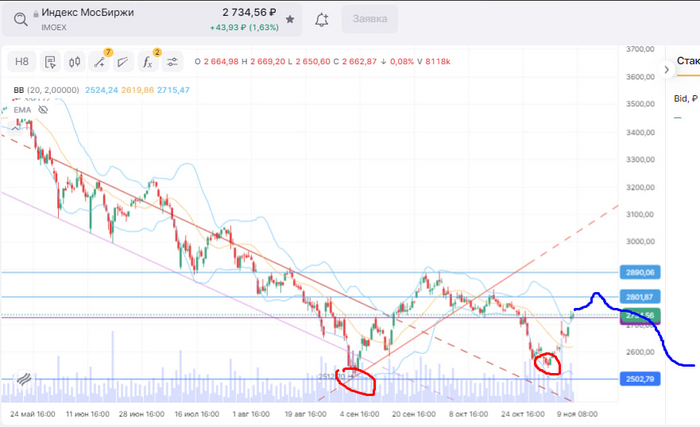Select the channel drawing tool icon
Screen dimensions: 700x427
point(123,62)
